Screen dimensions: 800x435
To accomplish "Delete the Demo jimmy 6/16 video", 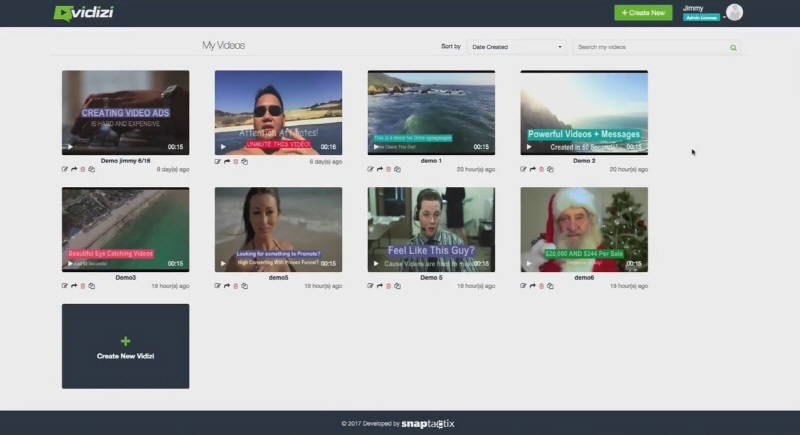I will tap(83, 169).
